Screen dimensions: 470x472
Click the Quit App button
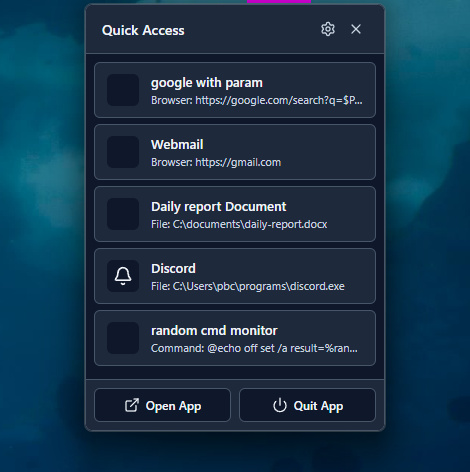pyautogui.click(x=307, y=405)
